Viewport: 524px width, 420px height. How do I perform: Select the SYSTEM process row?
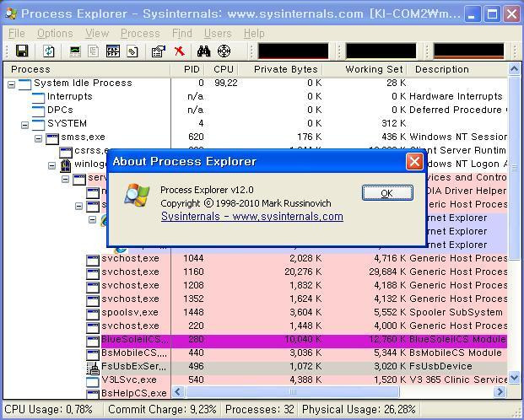[x=256, y=123]
